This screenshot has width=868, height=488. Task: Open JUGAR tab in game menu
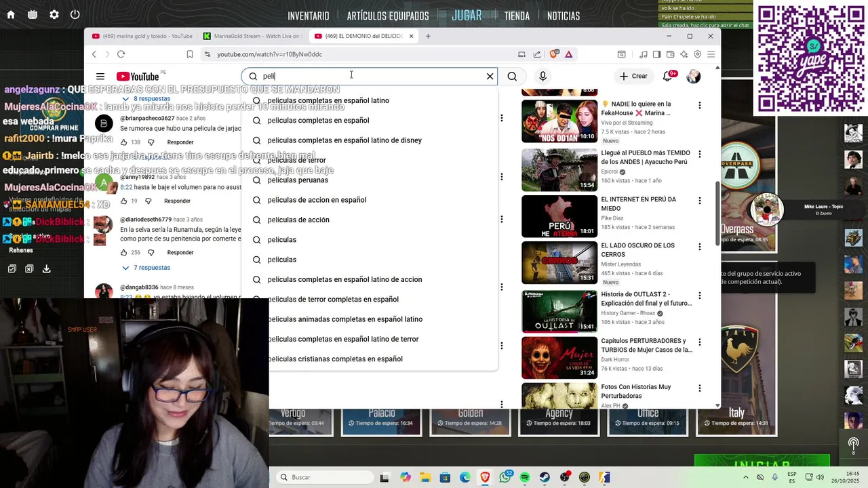coord(467,16)
